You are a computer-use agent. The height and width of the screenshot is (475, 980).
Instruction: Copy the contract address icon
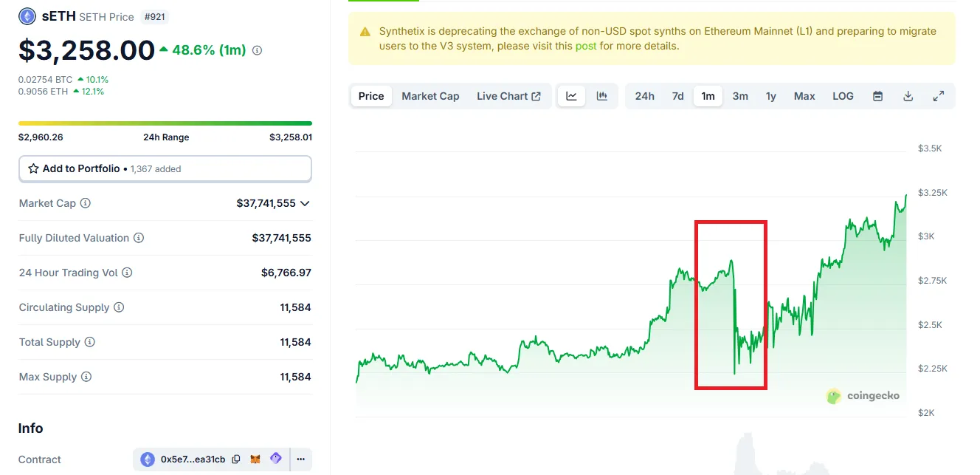pyautogui.click(x=236, y=459)
